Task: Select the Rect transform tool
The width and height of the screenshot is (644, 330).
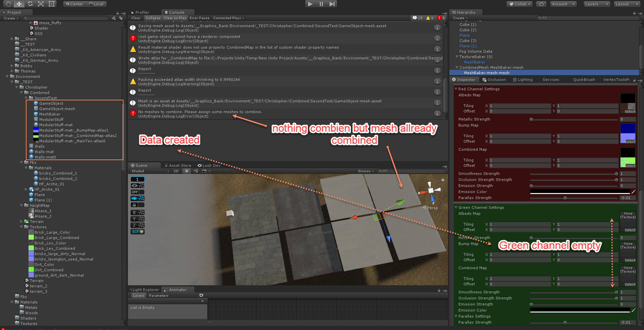Action: (51, 4)
